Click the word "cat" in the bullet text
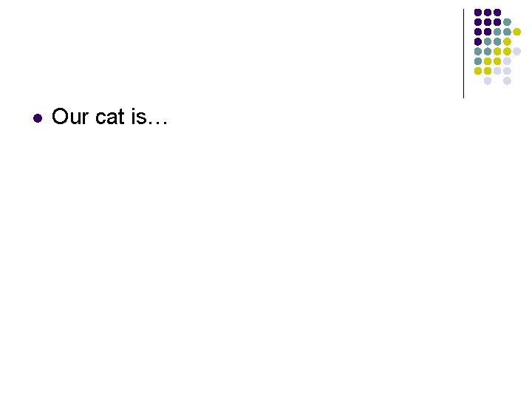 (x=110, y=117)
